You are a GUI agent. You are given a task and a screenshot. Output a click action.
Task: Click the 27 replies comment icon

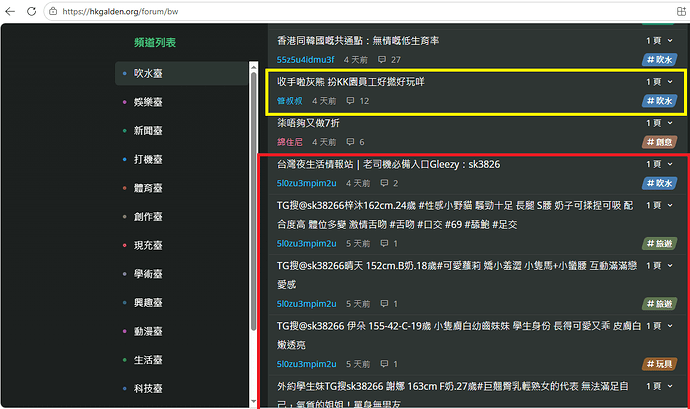pos(382,59)
